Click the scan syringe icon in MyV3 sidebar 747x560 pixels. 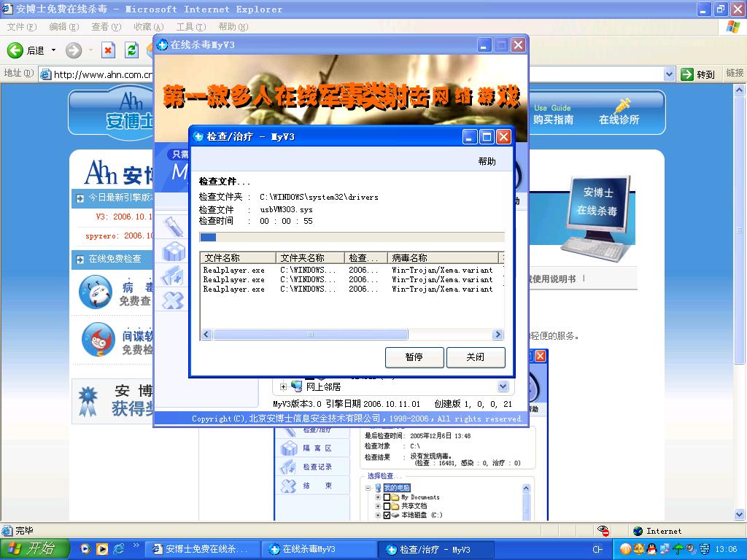174,227
